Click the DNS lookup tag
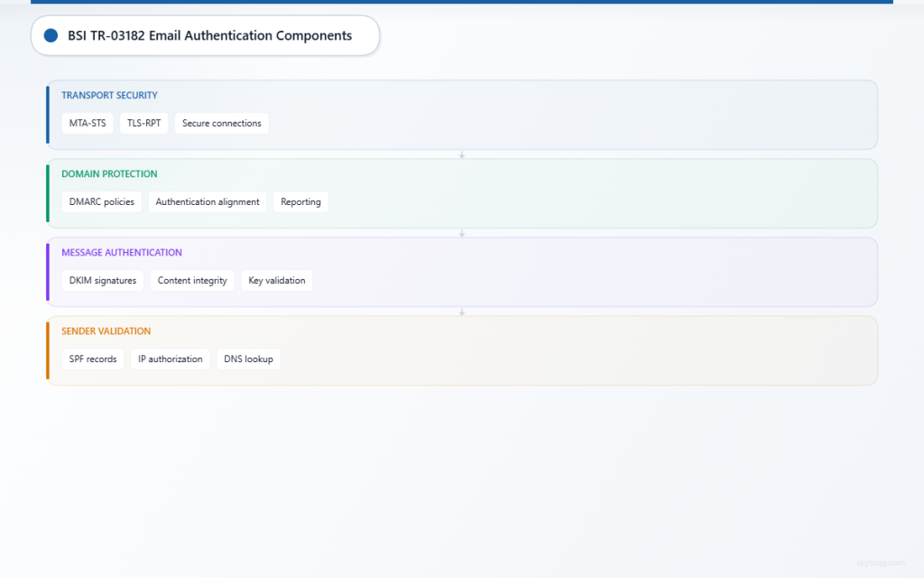This screenshot has width=924, height=578. click(x=249, y=359)
